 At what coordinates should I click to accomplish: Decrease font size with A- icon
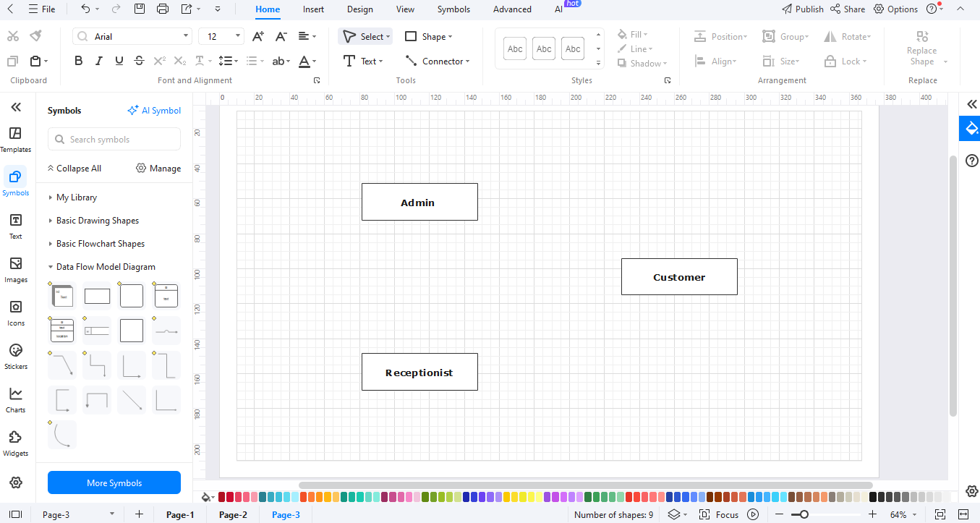tap(281, 36)
